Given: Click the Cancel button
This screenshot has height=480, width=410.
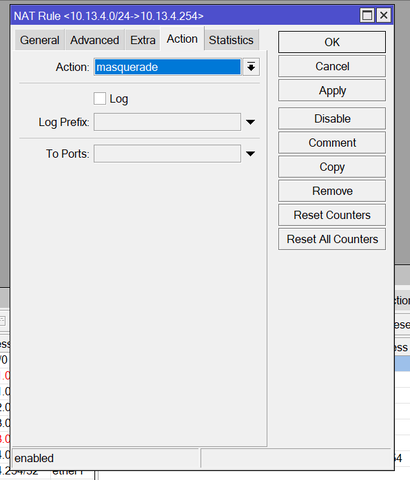Looking at the screenshot, I should click(x=332, y=66).
